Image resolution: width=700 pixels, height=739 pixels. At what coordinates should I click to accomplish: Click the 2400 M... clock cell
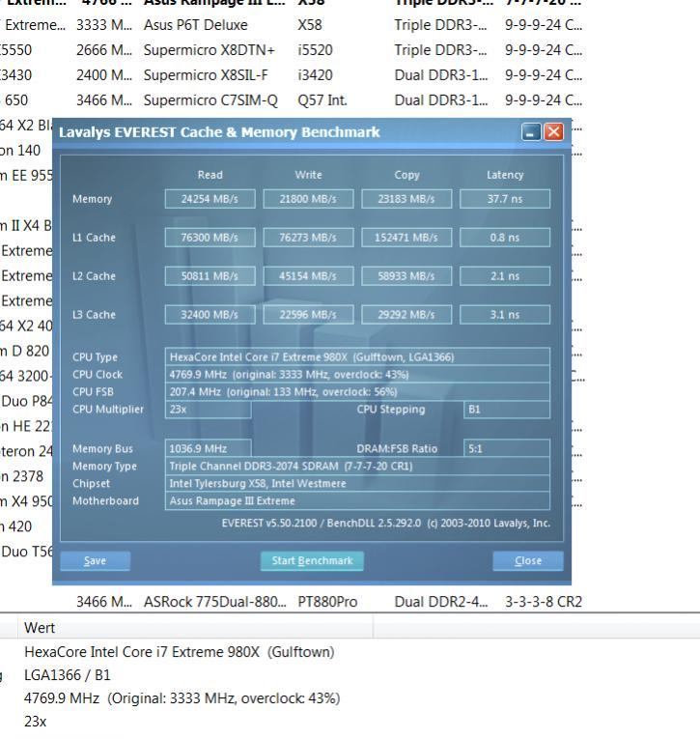tap(104, 75)
